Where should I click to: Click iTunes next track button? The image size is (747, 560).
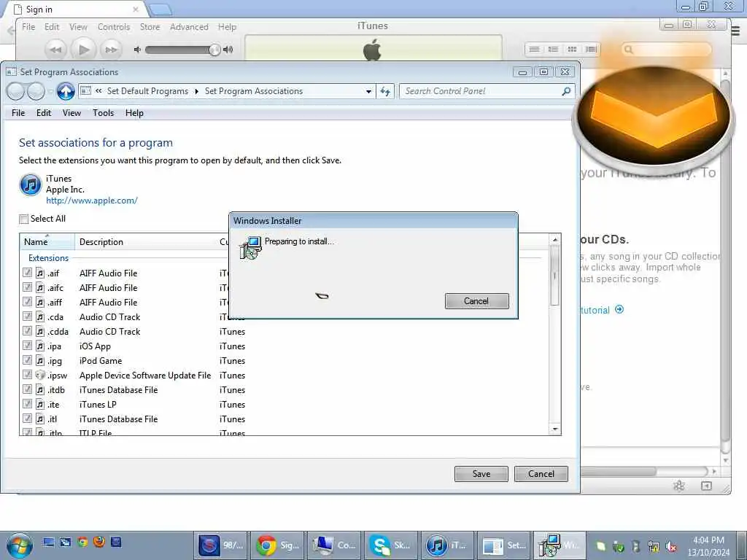[x=111, y=50]
